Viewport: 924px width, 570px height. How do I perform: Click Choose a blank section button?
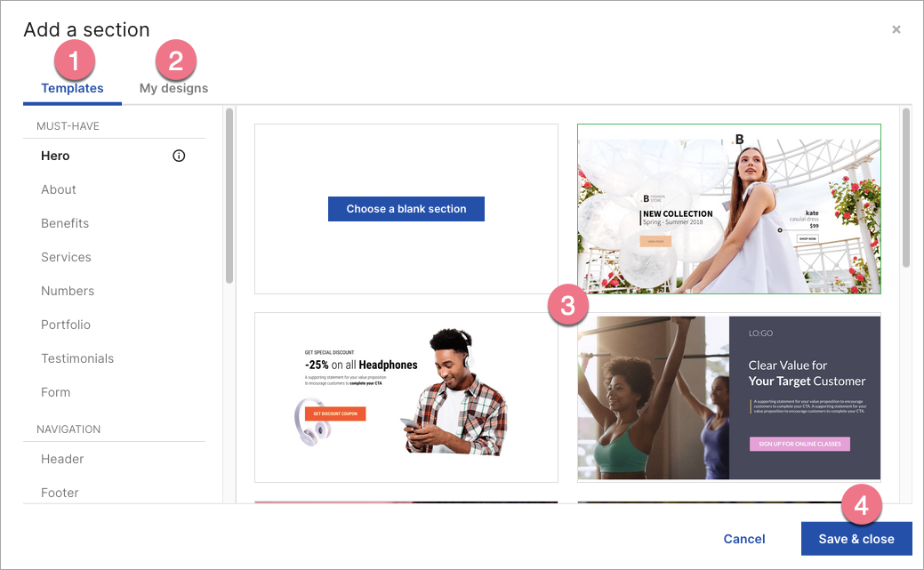point(406,209)
